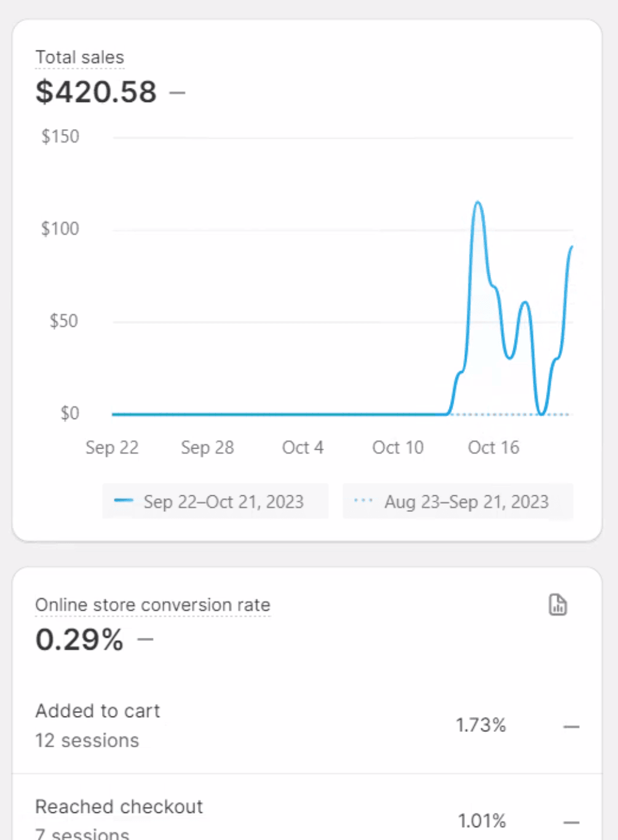This screenshot has width=618, height=840.
Task: Click the Oct 4 axis date label
Action: click(303, 447)
